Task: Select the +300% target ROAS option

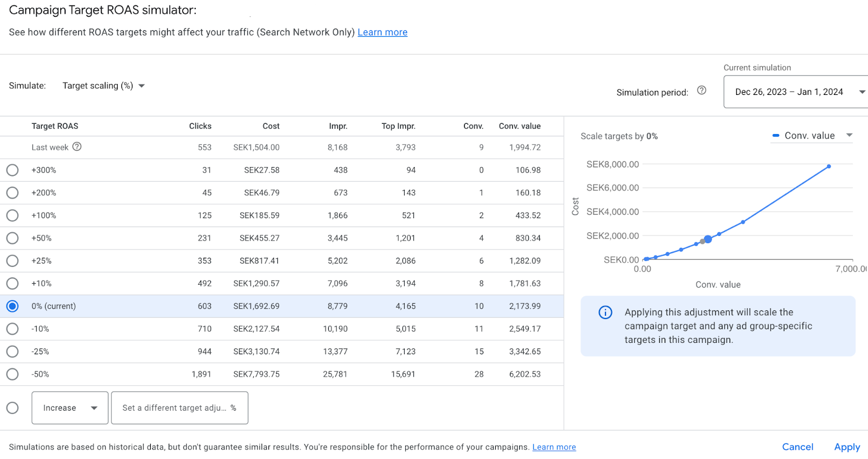Action: click(x=12, y=170)
